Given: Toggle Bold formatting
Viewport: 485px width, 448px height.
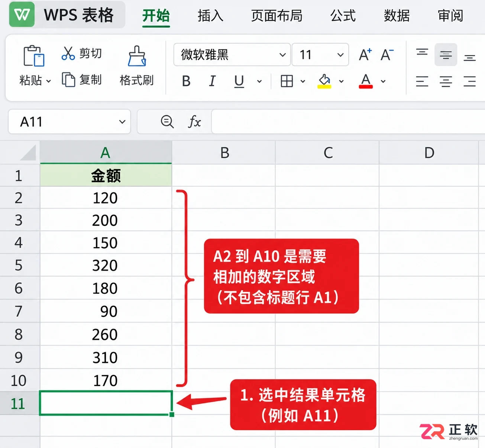Looking at the screenshot, I should 186,81.
